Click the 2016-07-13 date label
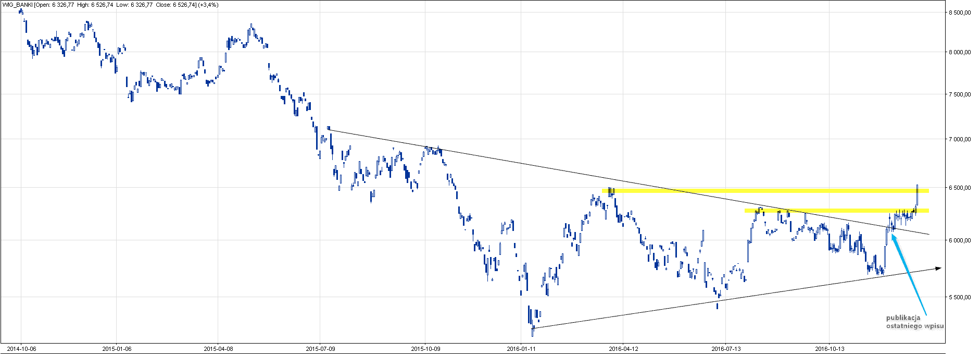 [726, 349]
